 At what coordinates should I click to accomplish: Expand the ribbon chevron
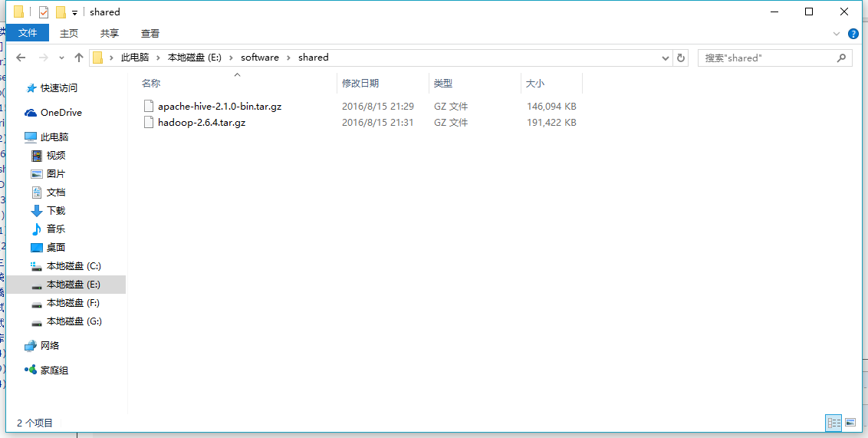837,34
